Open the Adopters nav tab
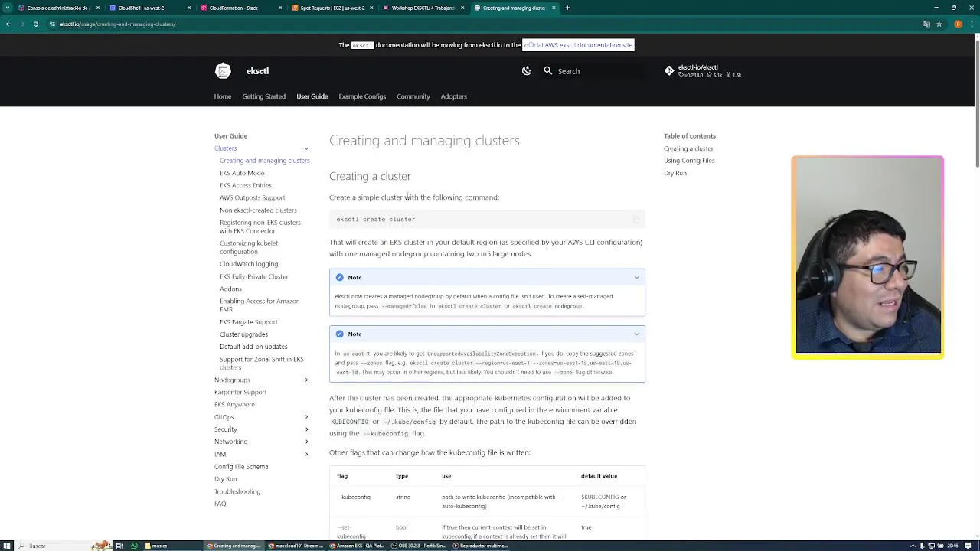The image size is (980, 551). pos(454,96)
